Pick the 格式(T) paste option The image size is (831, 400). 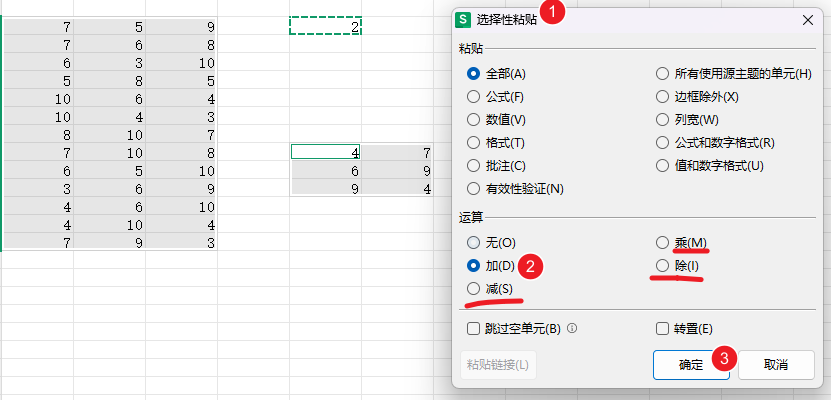pyautogui.click(x=473, y=142)
